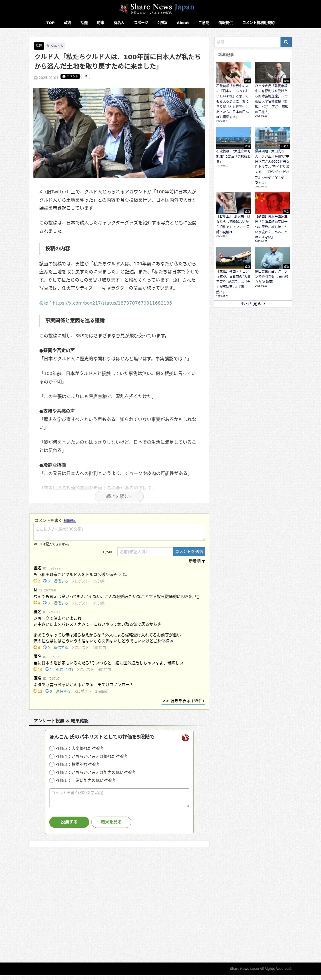
Task: Click the red poll logo icon
Action: (185, 738)
